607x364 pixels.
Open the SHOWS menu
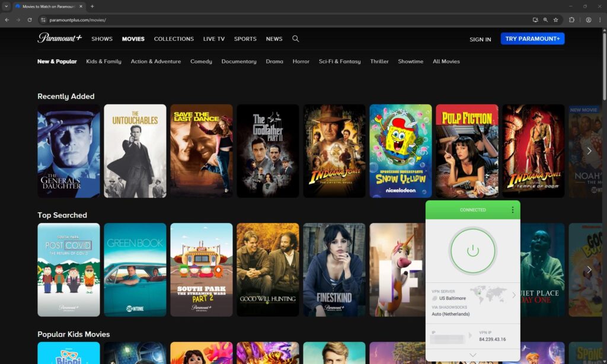[x=102, y=39]
